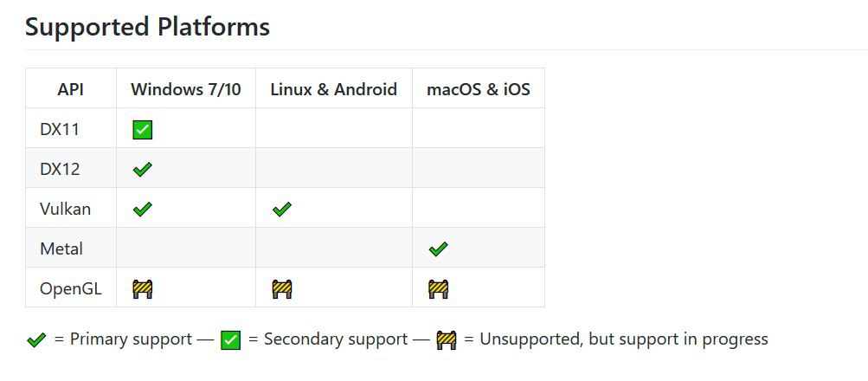Click the OpenGL row label
This screenshot has height=381, width=868.
(x=71, y=289)
